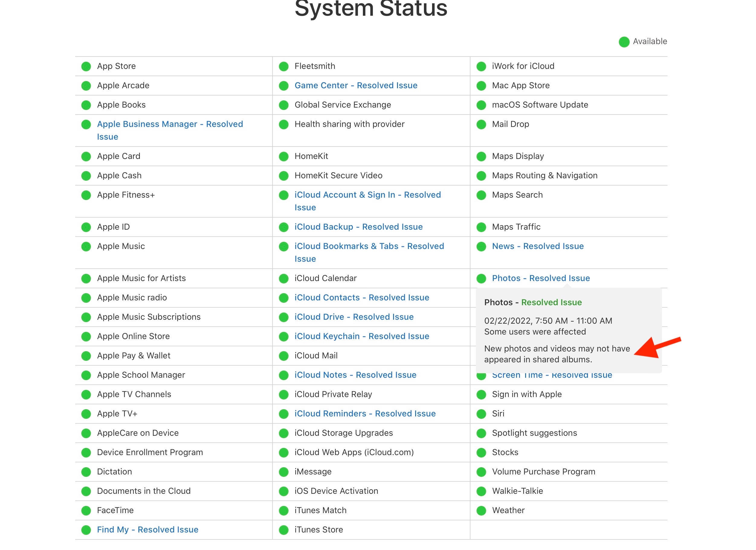
Task: Click the status dot beside iTunes Store
Action: point(284,530)
